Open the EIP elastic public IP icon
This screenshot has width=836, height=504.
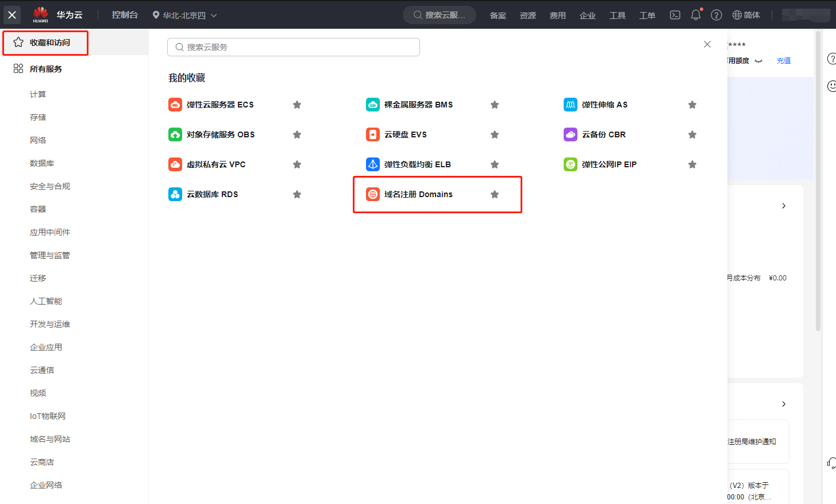[571, 164]
